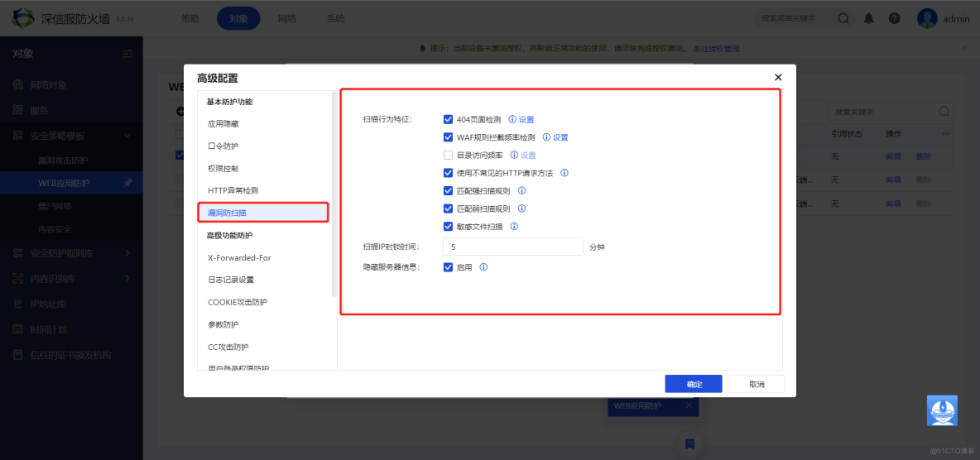Click the info icon beside 匹配弱扫描规则
Image resolution: width=980 pixels, height=460 pixels.
(522, 208)
